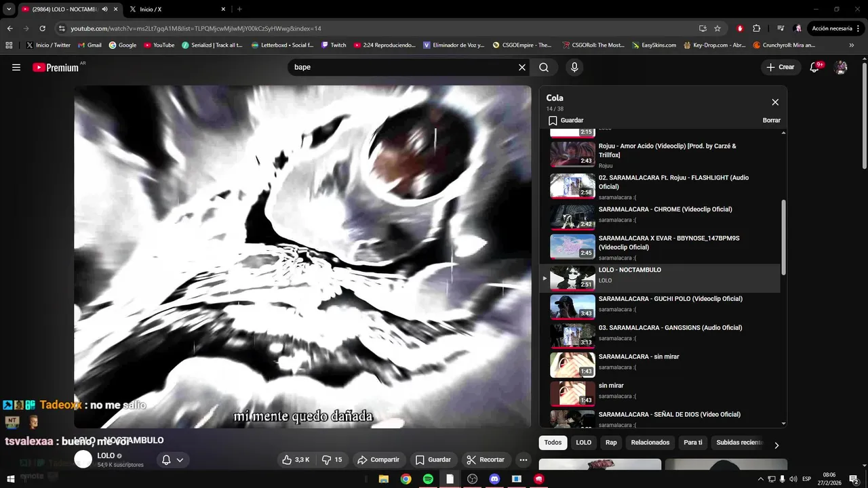
Task: Open thumbnail of FLASHLIGHT (Audio Oficial)
Action: pos(572,186)
